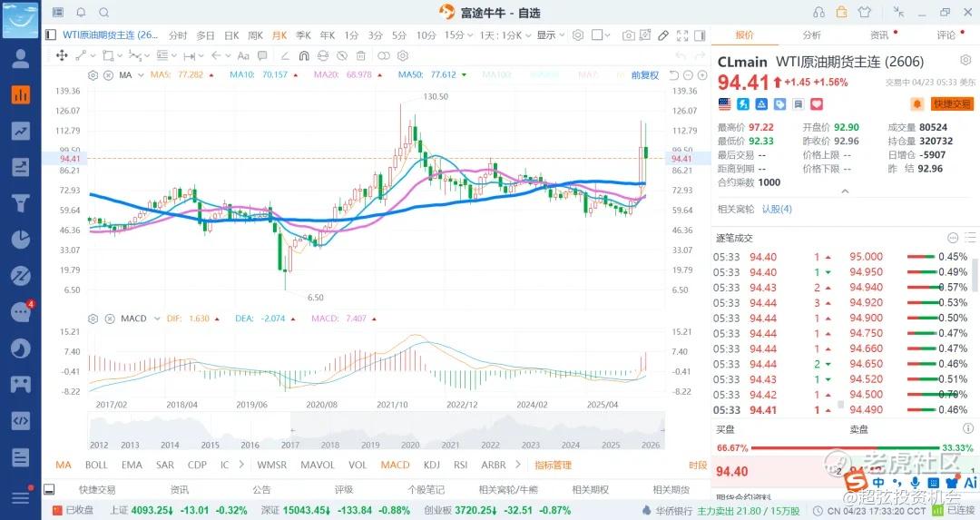980x520 pixels.
Task: Select the KDJ indicator
Action: 431,465
